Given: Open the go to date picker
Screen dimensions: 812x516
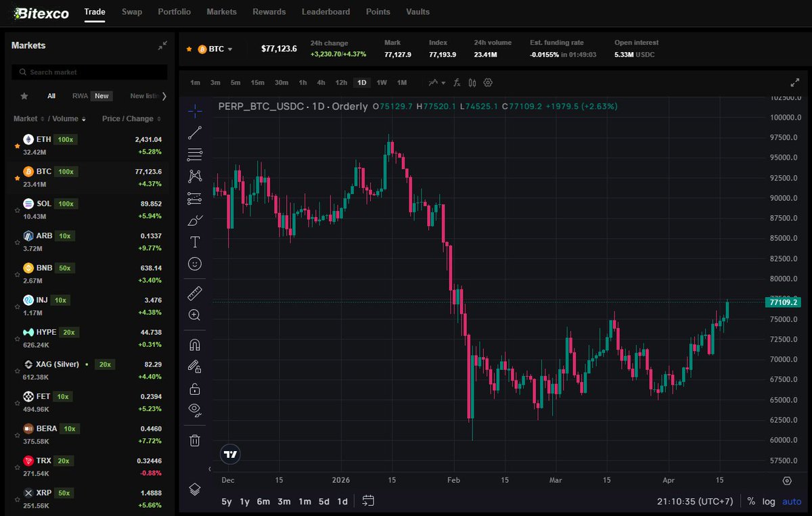Looking at the screenshot, I should [368, 501].
